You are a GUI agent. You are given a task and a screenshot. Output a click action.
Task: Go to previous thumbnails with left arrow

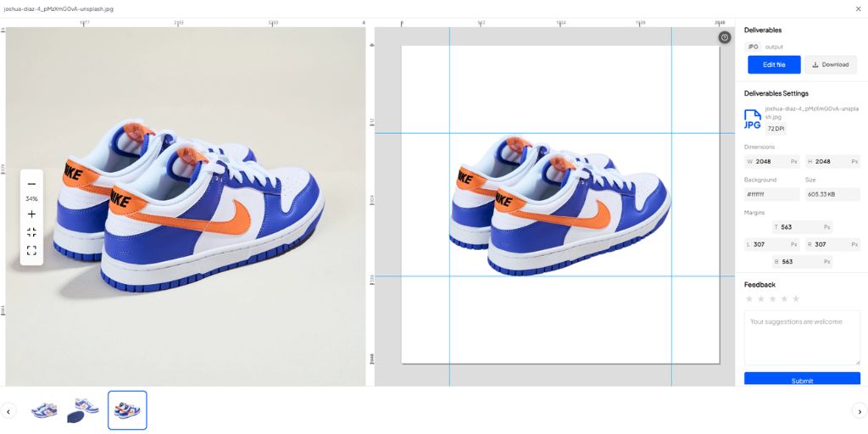click(x=8, y=411)
